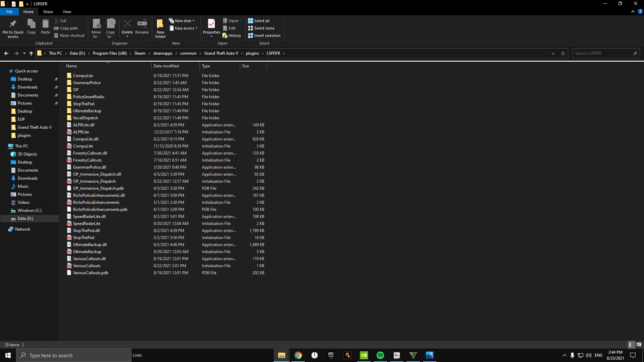644x362 pixels.
Task: Click the Refresh icon beside address bar
Action: click(x=563, y=53)
